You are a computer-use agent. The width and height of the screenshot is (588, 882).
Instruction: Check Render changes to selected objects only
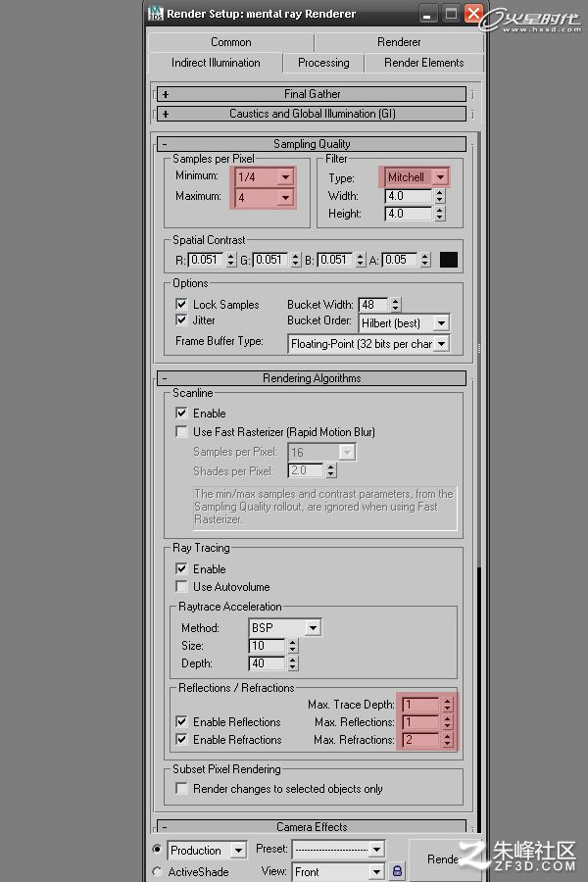(181, 788)
